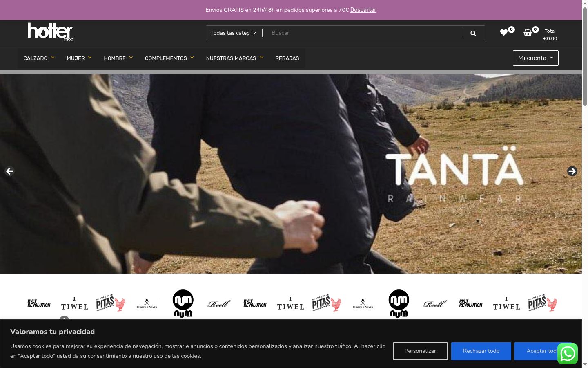Open the COMPLEMENTOS menu item
588x368 pixels.
(166, 58)
